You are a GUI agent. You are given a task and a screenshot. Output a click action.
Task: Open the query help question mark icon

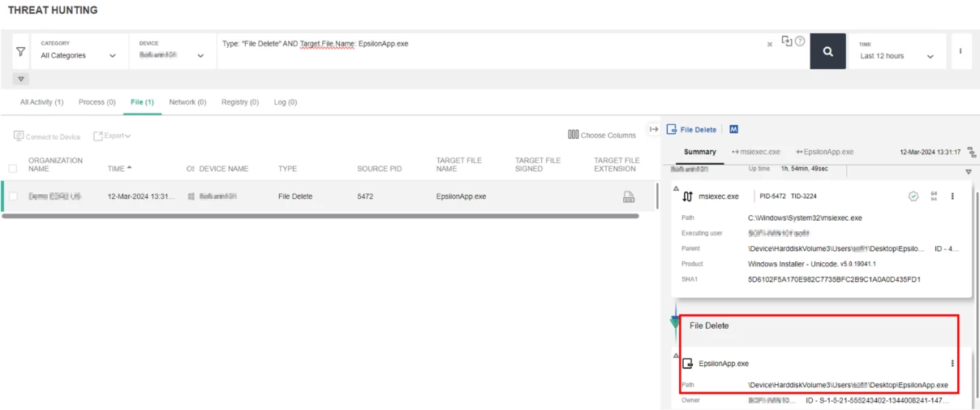point(800,41)
